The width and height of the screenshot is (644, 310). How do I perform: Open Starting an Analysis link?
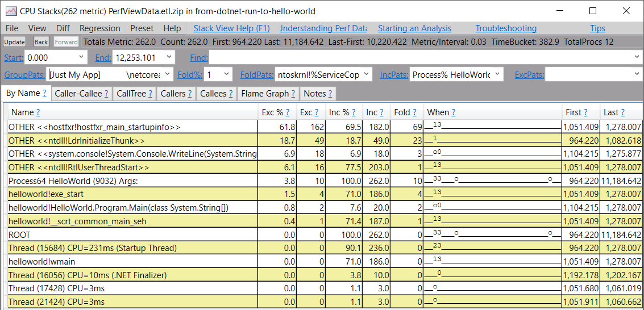point(414,28)
